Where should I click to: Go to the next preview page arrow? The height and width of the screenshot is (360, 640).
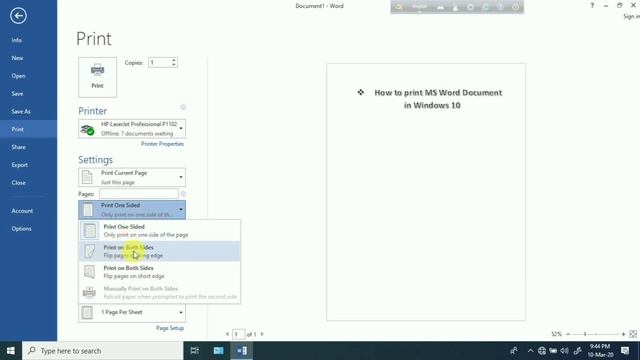point(262,334)
